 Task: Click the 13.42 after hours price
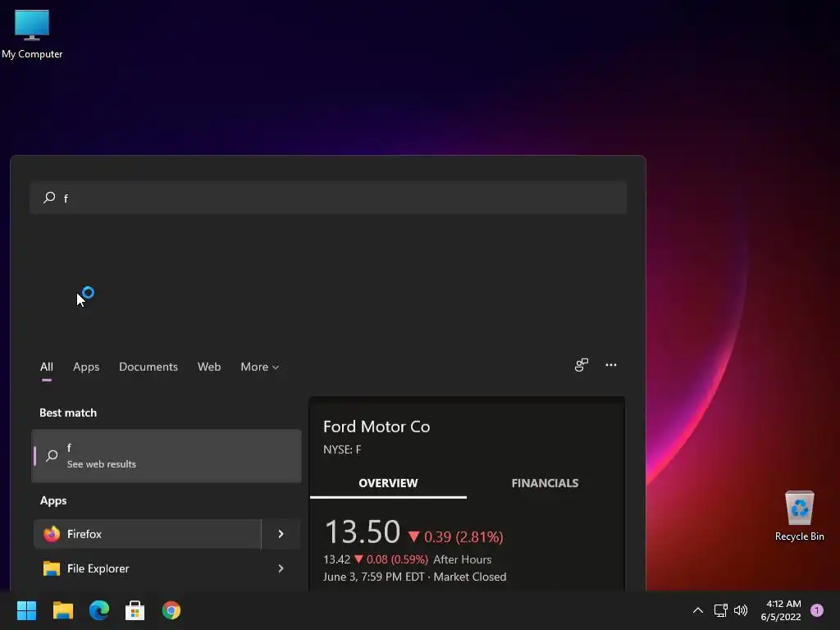coord(336,559)
